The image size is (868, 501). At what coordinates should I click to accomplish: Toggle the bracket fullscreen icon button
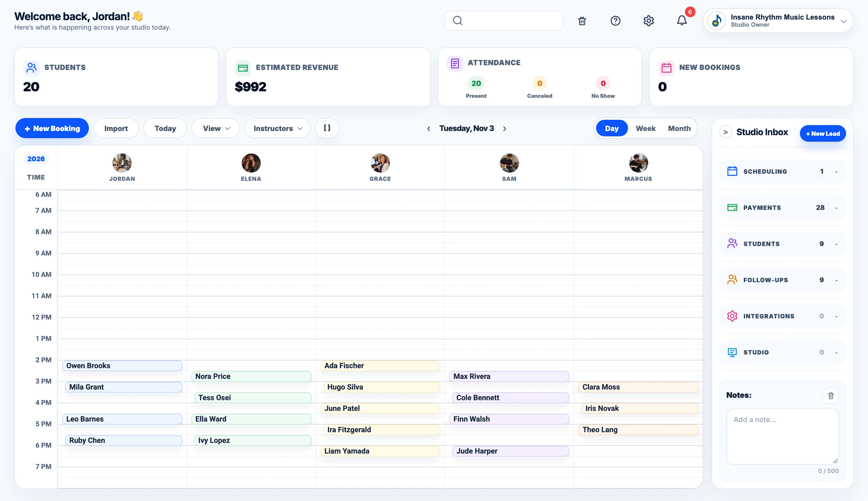(x=327, y=128)
